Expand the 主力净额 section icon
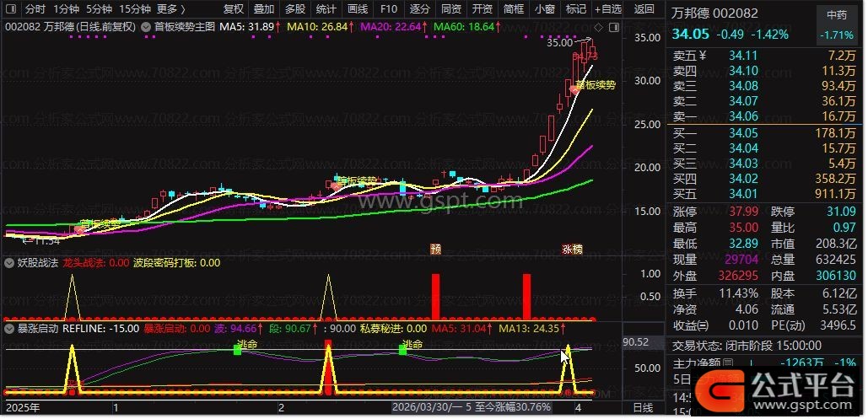Screen dimensions: 868x419 point(726,363)
